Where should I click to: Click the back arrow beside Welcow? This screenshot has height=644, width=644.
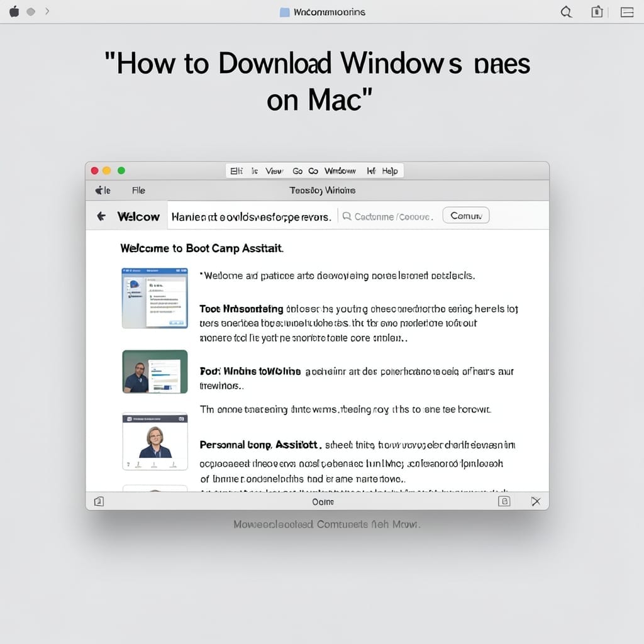[x=101, y=216]
